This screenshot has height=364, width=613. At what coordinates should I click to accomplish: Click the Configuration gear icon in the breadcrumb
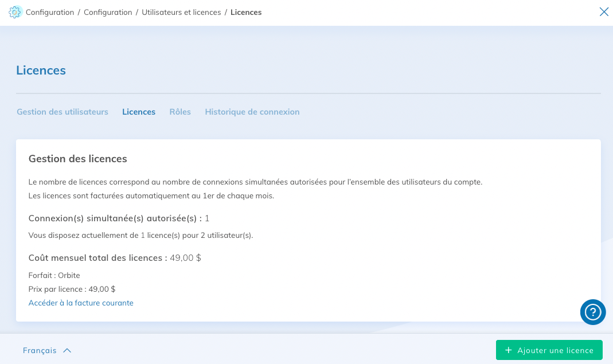pyautogui.click(x=15, y=12)
